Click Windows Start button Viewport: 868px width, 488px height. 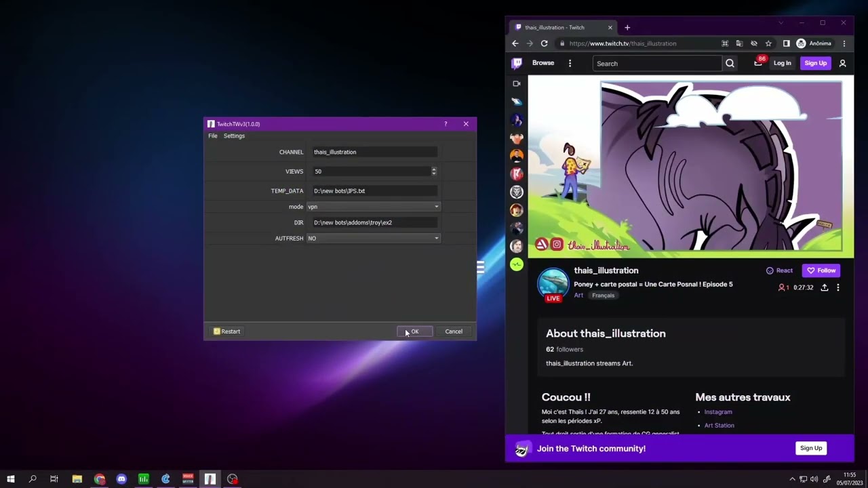pos(11,479)
